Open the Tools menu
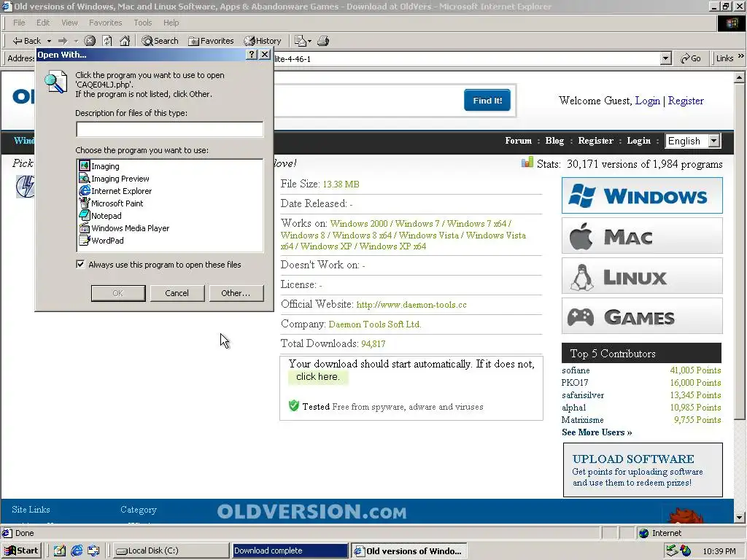 coord(143,23)
